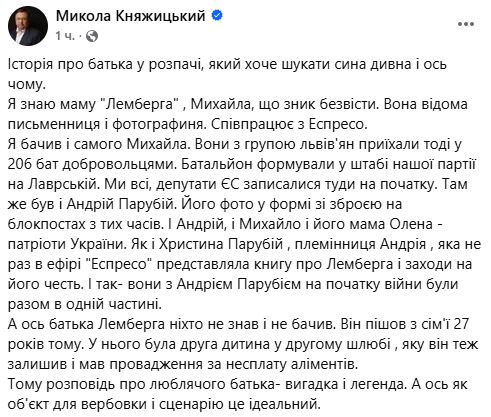Open the three-dot post options menu

click(x=466, y=24)
